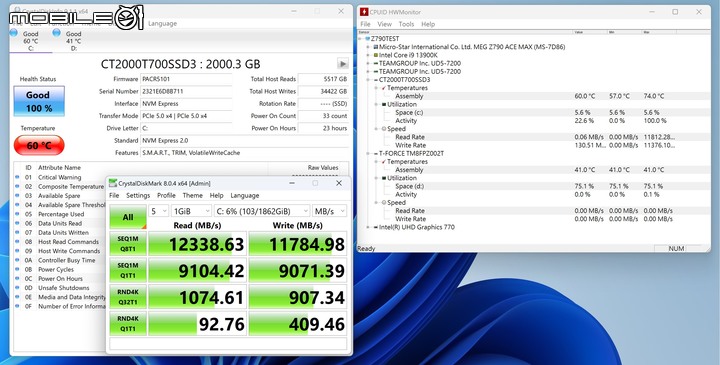Open the Profile menu in CrystalDiskMark
Viewport: 720px width, 365px height.
click(x=166, y=195)
